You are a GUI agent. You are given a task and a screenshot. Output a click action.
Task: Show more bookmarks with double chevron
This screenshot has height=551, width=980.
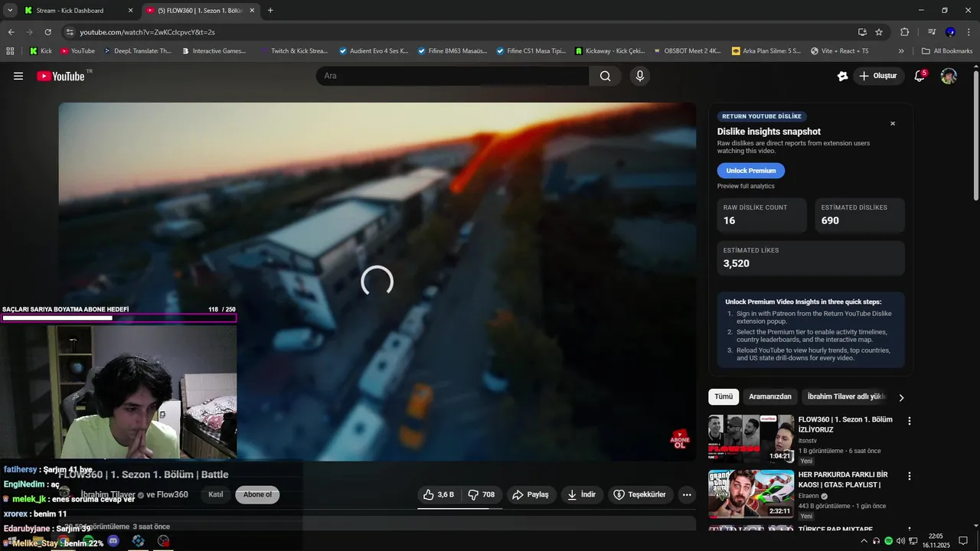point(901,51)
